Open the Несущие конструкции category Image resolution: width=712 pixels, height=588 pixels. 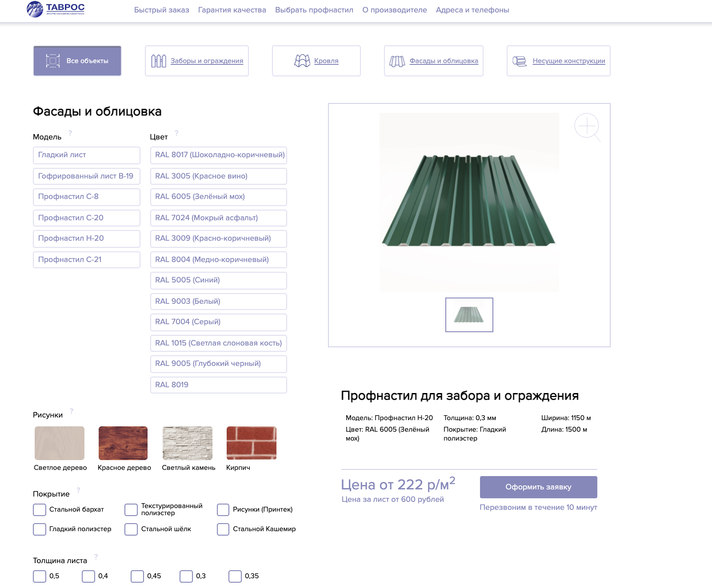click(559, 61)
